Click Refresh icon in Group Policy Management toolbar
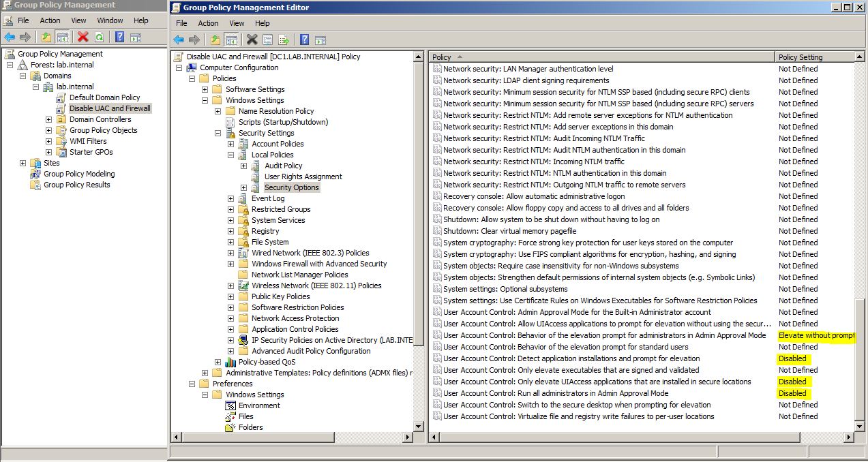Viewport: 868px width, 462px height. click(100, 37)
